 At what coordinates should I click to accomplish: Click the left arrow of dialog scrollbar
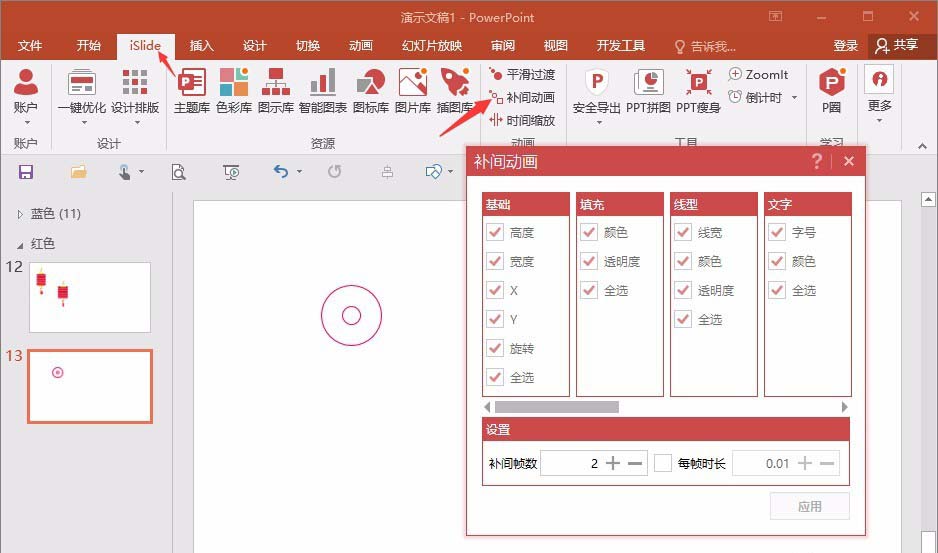(x=487, y=407)
